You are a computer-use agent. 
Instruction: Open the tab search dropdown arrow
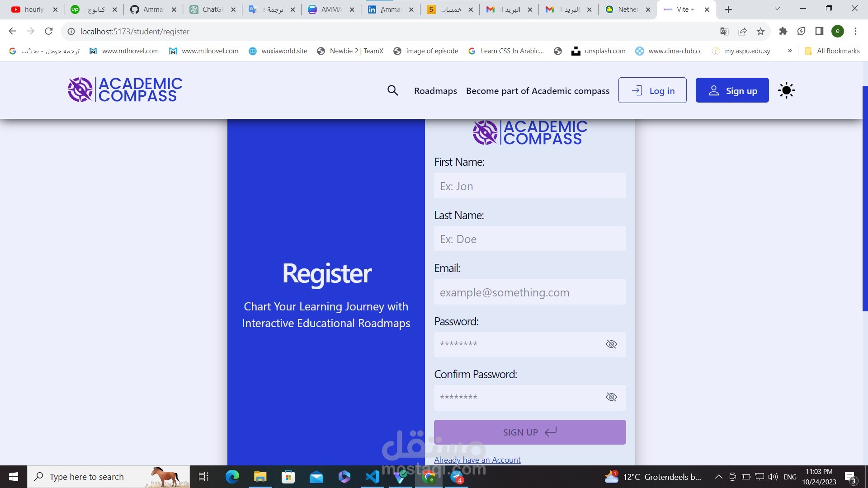click(777, 9)
